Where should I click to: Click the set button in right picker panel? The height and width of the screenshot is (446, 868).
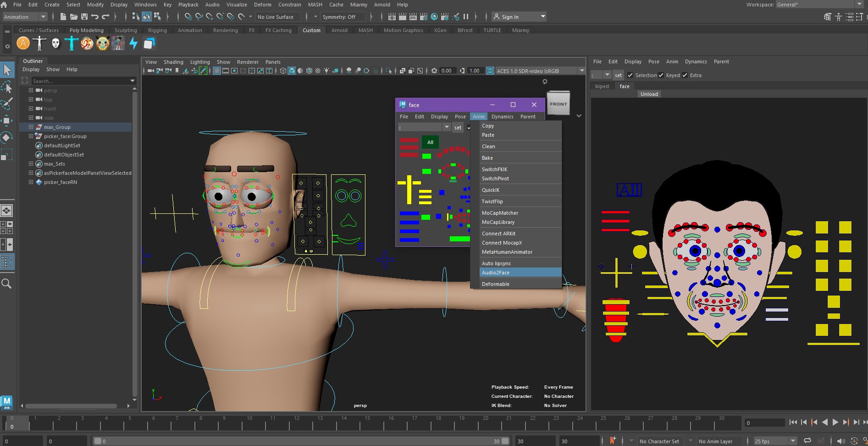point(618,75)
